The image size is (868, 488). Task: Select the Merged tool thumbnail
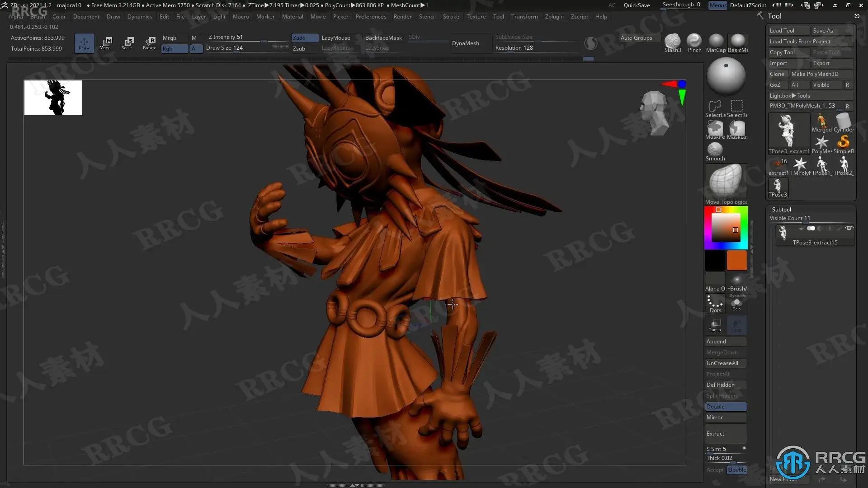(x=821, y=123)
